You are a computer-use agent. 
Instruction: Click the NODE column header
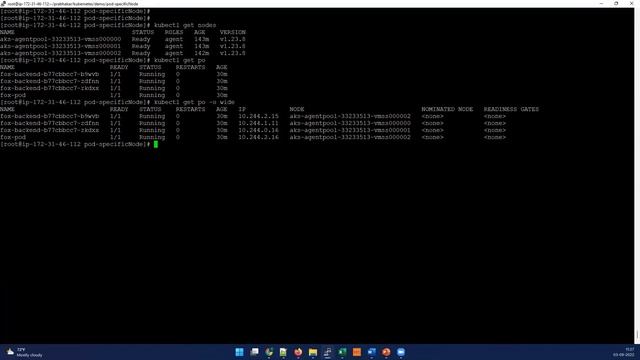point(297,109)
